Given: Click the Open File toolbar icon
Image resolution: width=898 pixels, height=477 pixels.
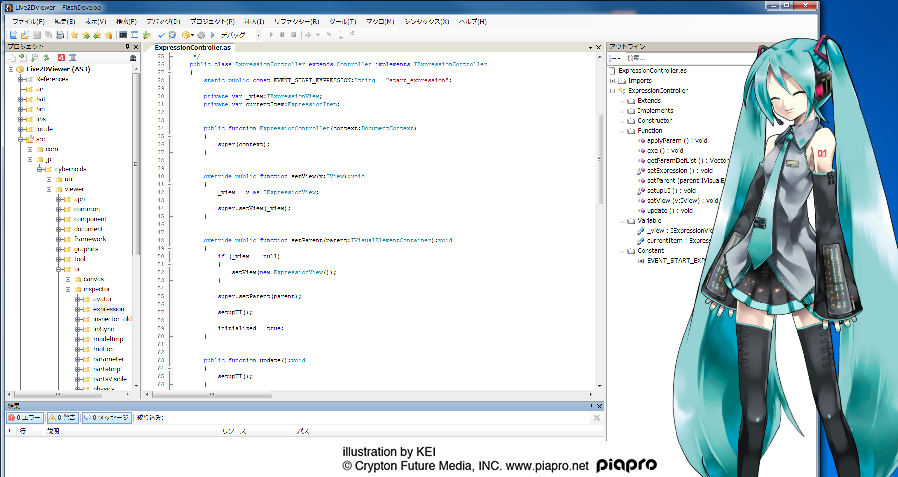Looking at the screenshot, I should click(25, 35).
